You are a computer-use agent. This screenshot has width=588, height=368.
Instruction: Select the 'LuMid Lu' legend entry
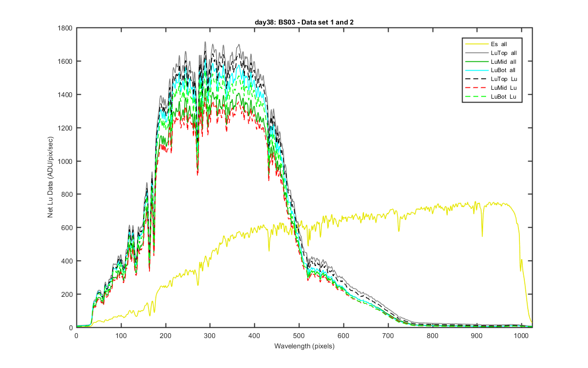click(492, 88)
